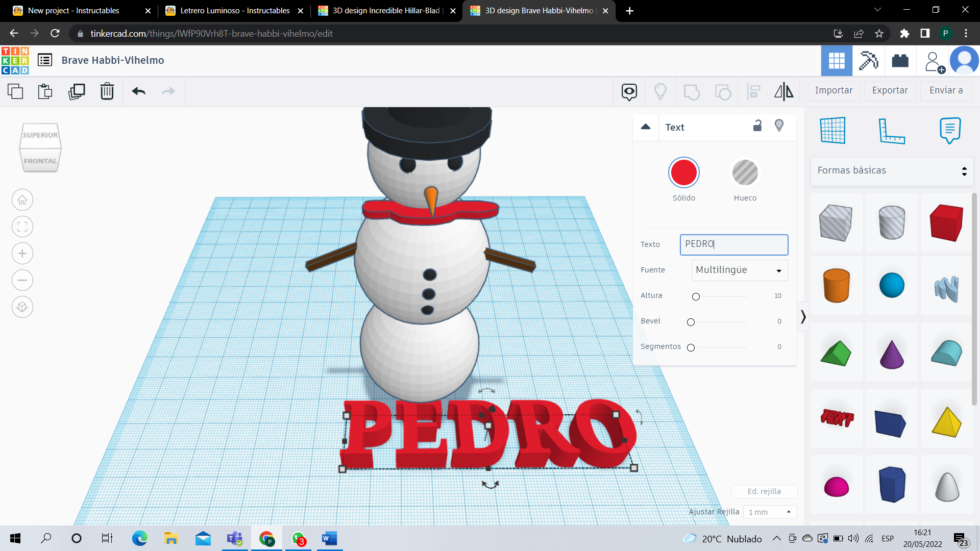The width and height of the screenshot is (980, 551).
Task: Select the Ruler tool icon
Action: pyautogui.click(x=891, y=131)
